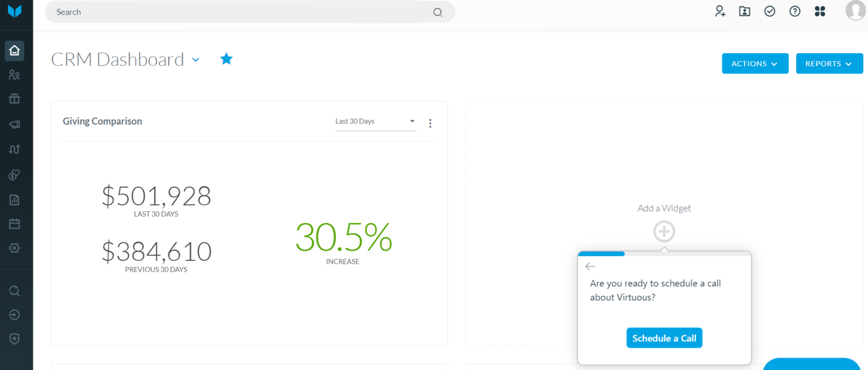The image size is (868, 370).
Task: Open the Reports chart icon in sidebar
Action: (x=14, y=199)
